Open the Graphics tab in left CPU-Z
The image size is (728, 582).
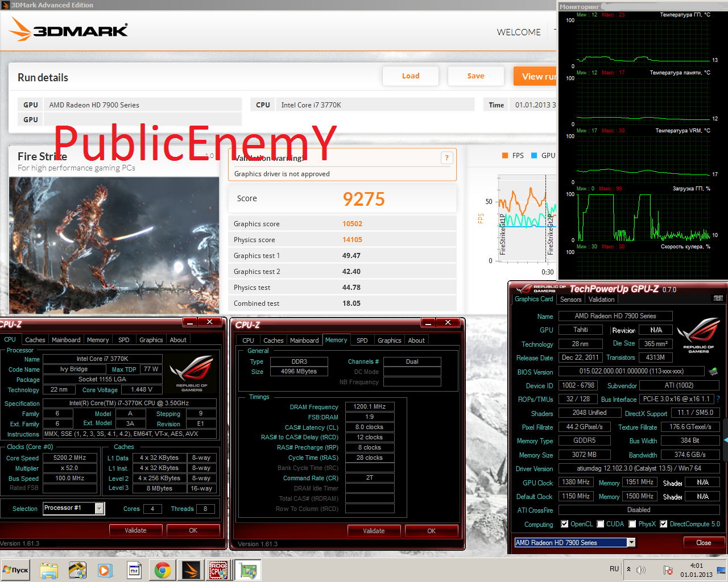pyautogui.click(x=151, y=340)
